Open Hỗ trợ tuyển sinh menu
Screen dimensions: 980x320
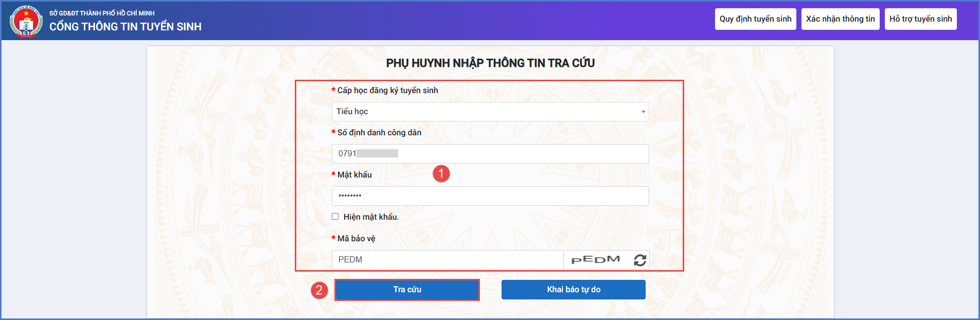[x=920, y=19]
